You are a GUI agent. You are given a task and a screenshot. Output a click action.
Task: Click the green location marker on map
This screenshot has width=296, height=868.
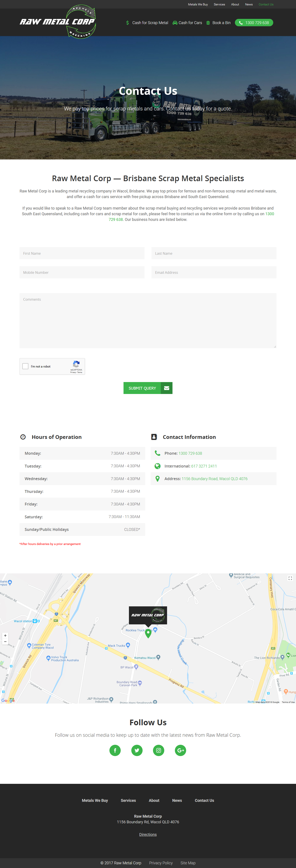click(x=148, y=633)
